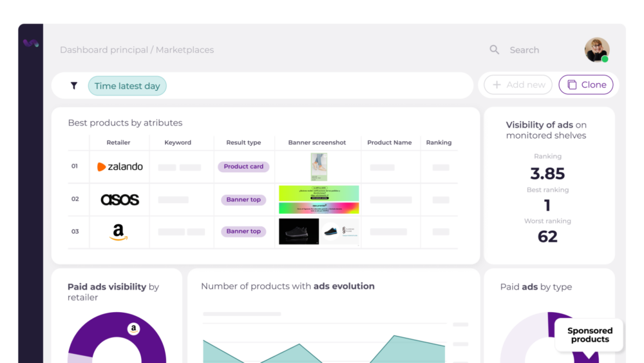Screen dimensions: 644x363
Task: Click the Retailer column header
Action: pos(118,142)
